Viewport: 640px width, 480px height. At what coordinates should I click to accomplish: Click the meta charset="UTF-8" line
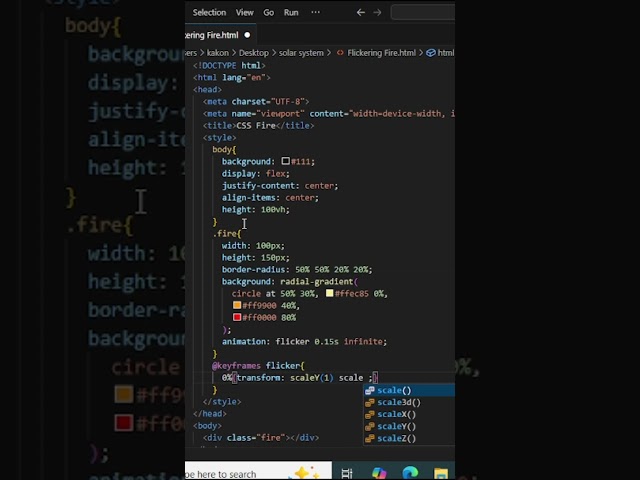[x=256, y=101]
